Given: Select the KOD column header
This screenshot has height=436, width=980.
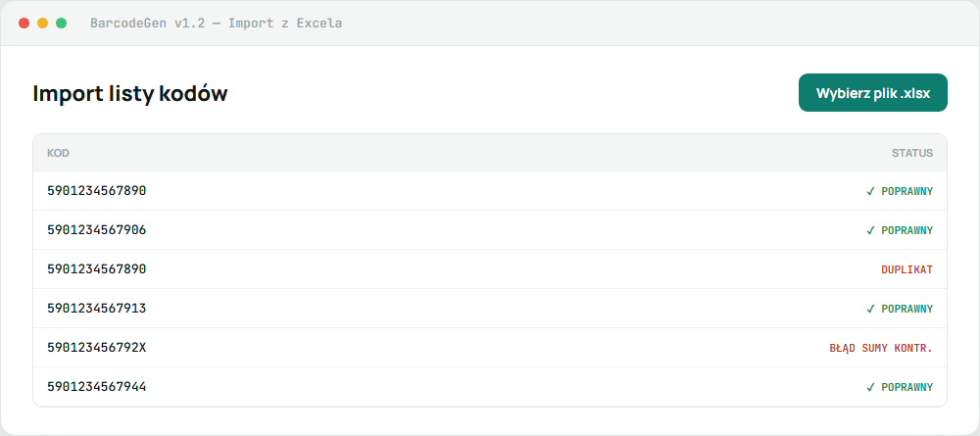Looking at the screenshot, I should click(x=58, y=153).
